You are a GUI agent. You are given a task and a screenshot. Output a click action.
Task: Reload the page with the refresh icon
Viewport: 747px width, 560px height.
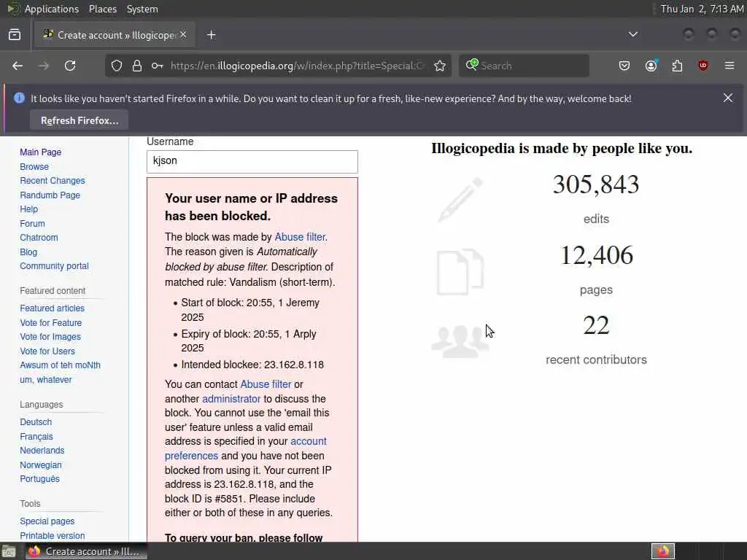70,66
